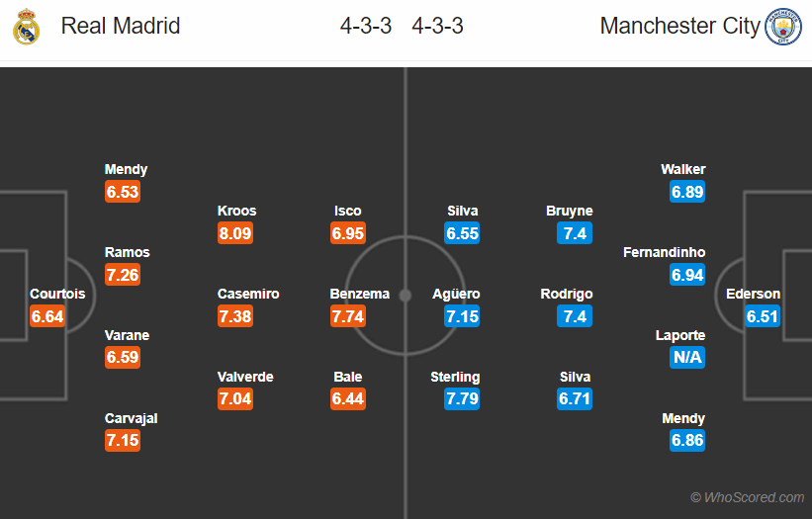Click the WhoScored.com watermark
Viewport: 812px width, 519px height.
click(x=748, y=497)
